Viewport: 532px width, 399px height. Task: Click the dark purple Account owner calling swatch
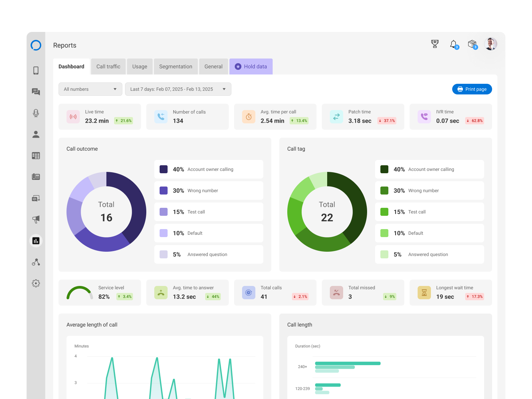[x=164, y=169]
